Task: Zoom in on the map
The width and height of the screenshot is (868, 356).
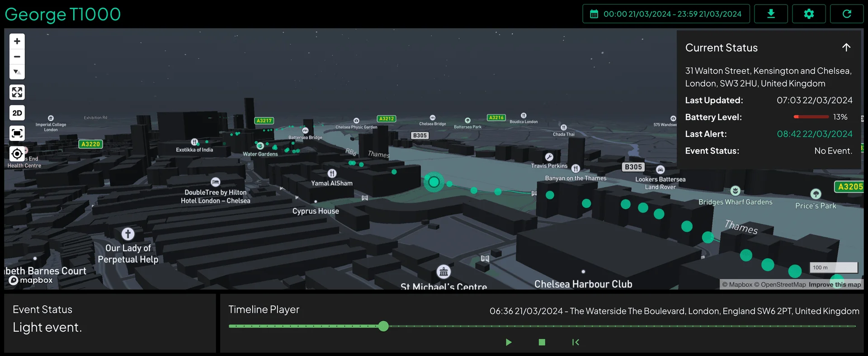Action: coord(17,41)
